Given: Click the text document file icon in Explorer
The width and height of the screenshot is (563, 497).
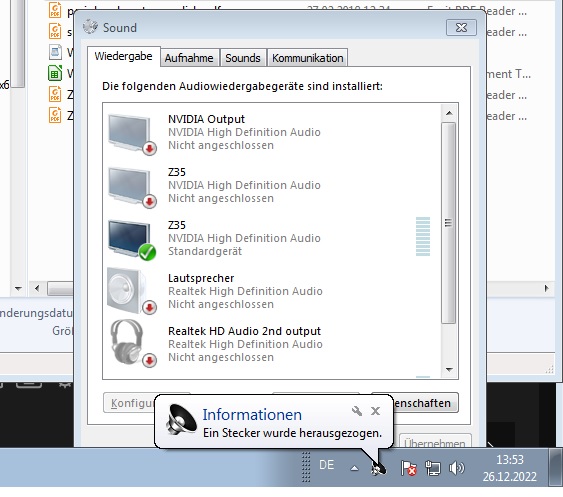Looking at the screenshot, I should (x=55, y=52).
